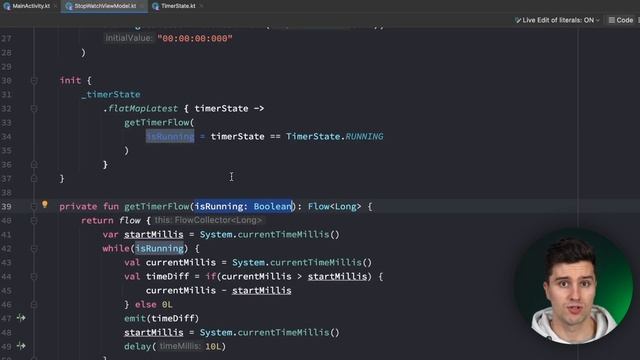Click the timeMillis: parameter hint

pyautogui.click(x=180, y=346)
